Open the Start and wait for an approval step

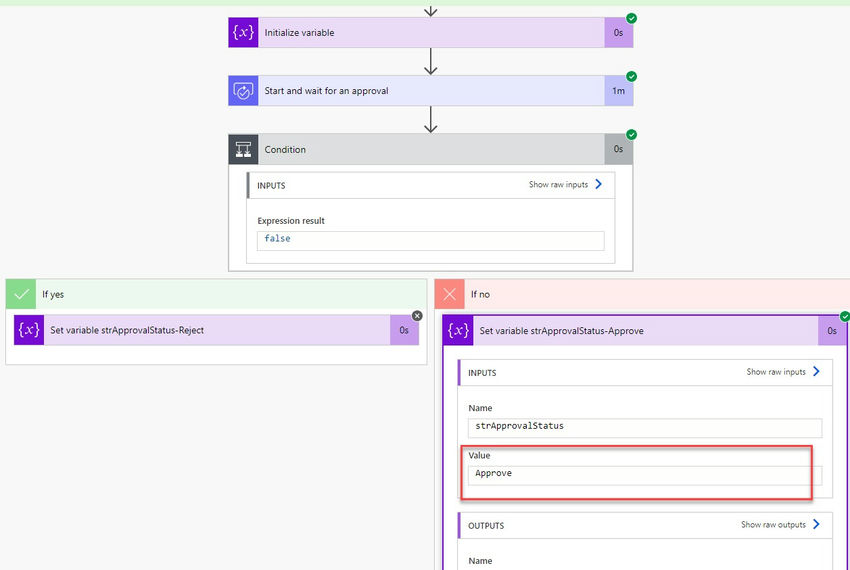pyautogui.click(x=430, y=91)
